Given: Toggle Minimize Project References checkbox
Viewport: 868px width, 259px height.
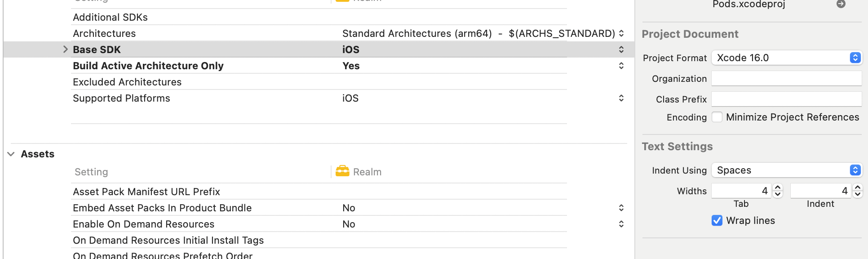Looking at the screenshot, I should 717,117.
